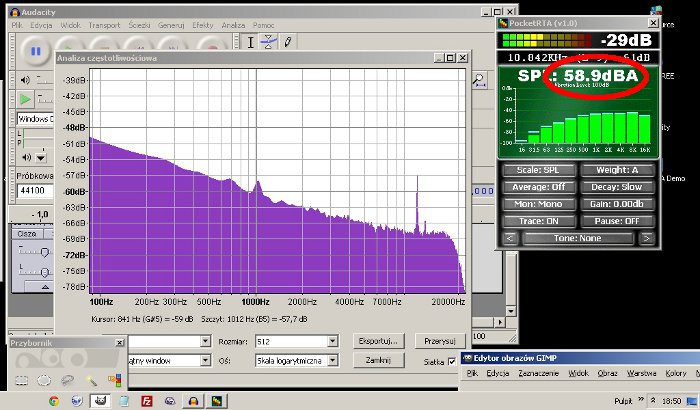Open the Windows host device combo box
This screenshot has height=410, width=700.
tap(35, 119)
